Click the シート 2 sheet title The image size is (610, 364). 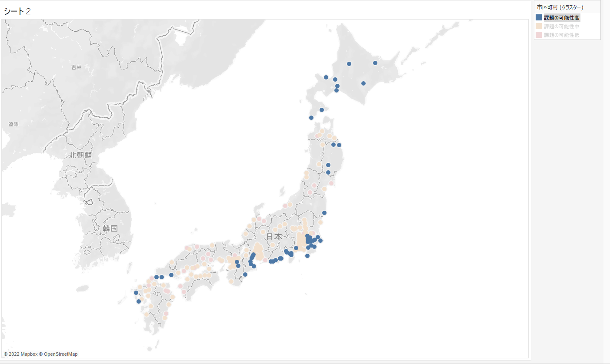pyautogui.click(x=17, y=11)
